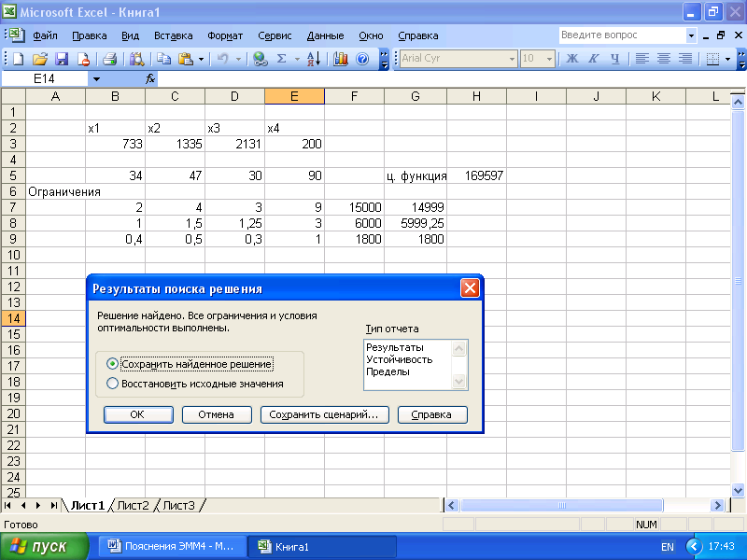Save the workbook with the floppy disk icon

pos(62,59)
